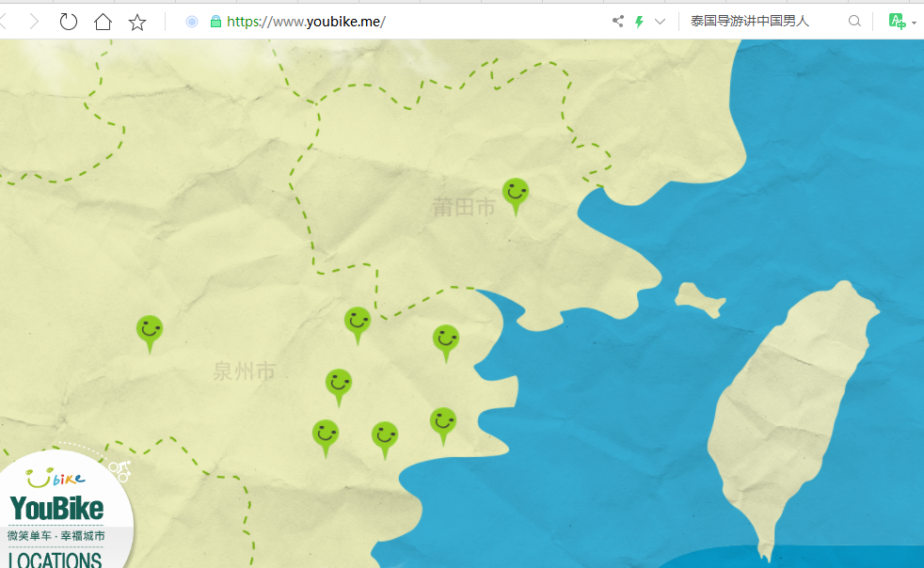Click the share icon in address bar

pos(618,22)
